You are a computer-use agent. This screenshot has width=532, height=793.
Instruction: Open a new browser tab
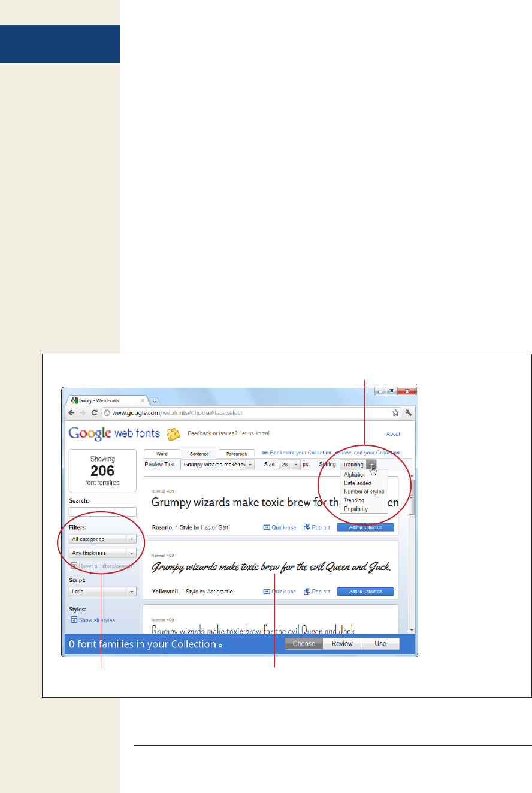[x=153, y=400]
